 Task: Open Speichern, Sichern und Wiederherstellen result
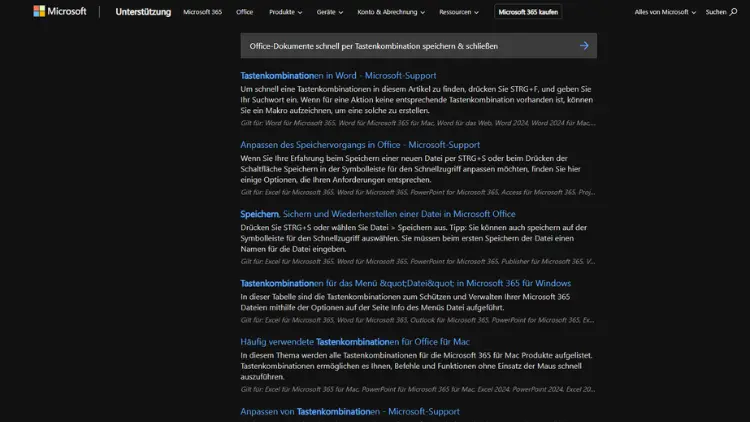click(x=378, y=214)
